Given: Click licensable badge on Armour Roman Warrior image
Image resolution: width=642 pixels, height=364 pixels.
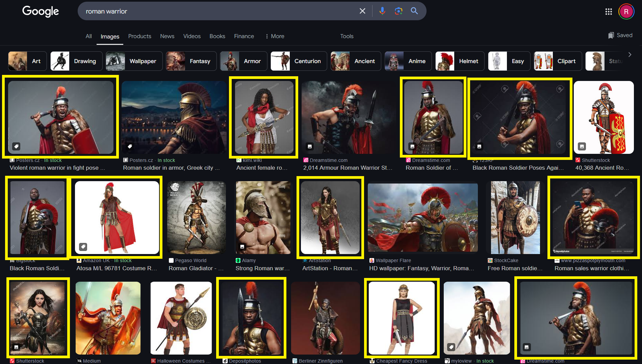Looking at the screenshot, I should [x=310, y=146].
